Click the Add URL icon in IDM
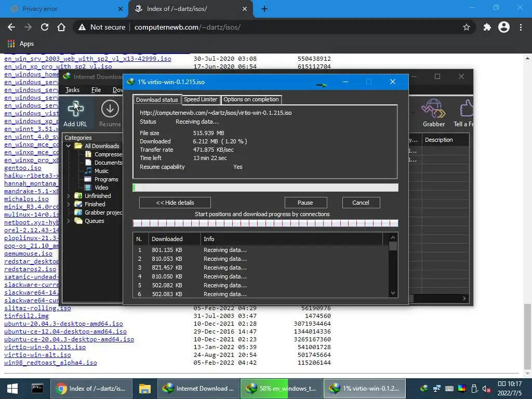Screen dimensions: 532x399 tap(75, 114)
